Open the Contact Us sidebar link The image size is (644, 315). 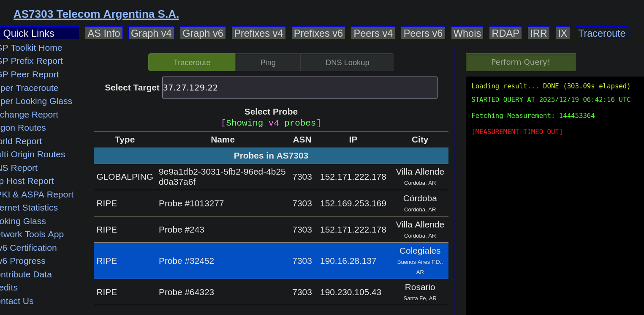(x=17, y=301)
